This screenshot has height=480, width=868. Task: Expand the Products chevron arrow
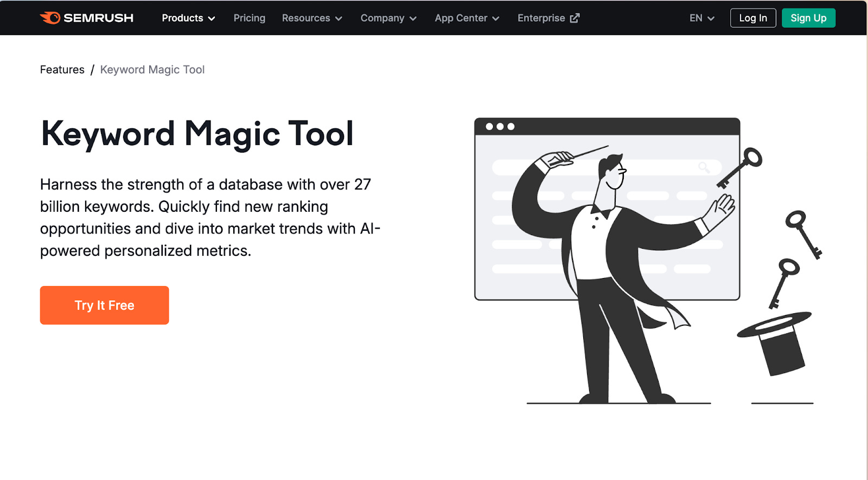tap(212, 18)
